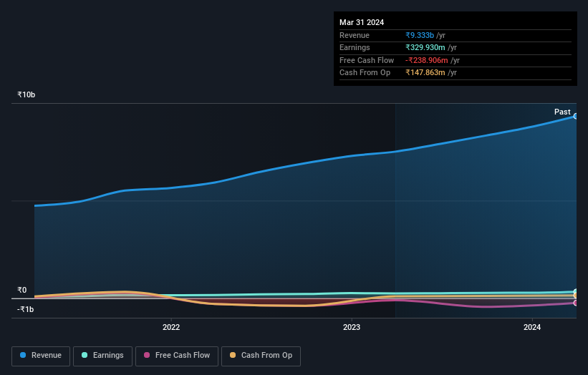Select the 2024 x-axis label
Screen dimensions: 588x375
(531, 327)
